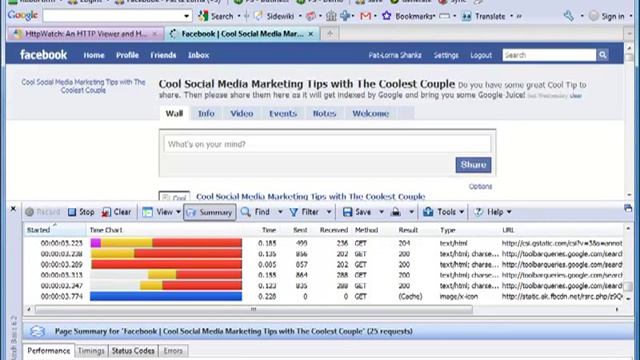Open the Translate dropdown arrow

click(511, 16)
